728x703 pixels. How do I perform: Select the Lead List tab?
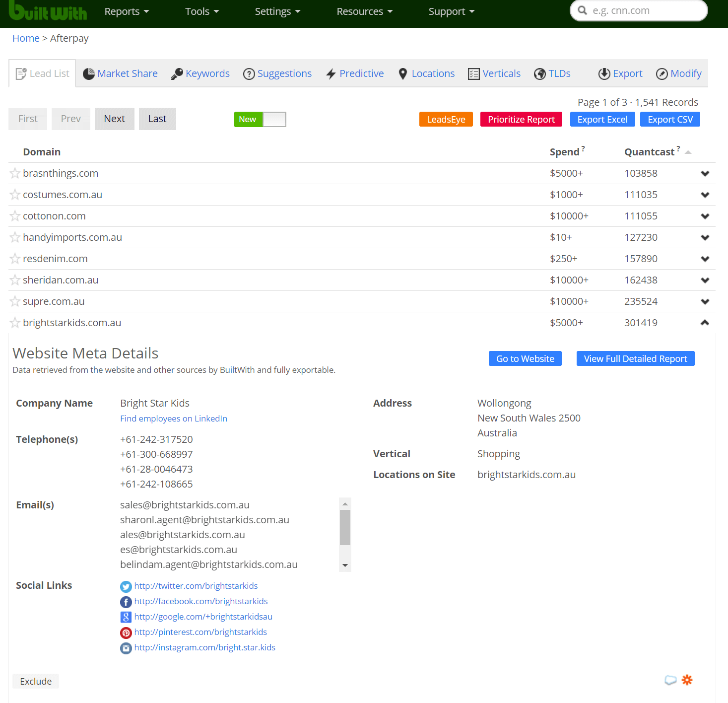coord(42,73)
